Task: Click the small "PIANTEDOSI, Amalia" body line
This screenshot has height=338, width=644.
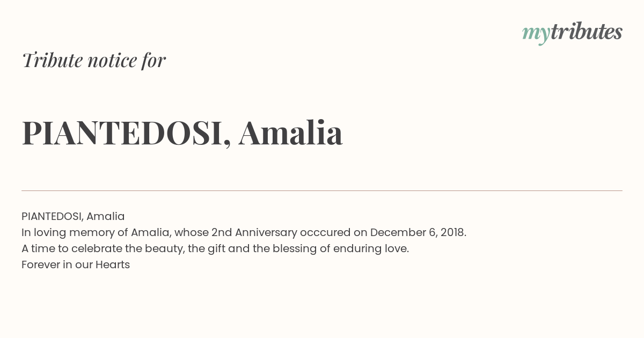Action: tap(73, 216)
